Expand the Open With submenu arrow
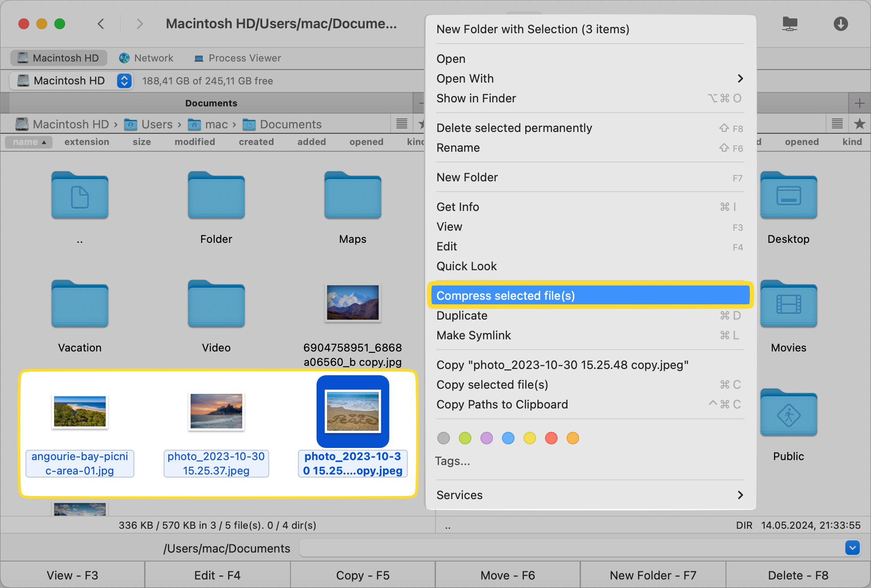 click(x=741, y=78)
